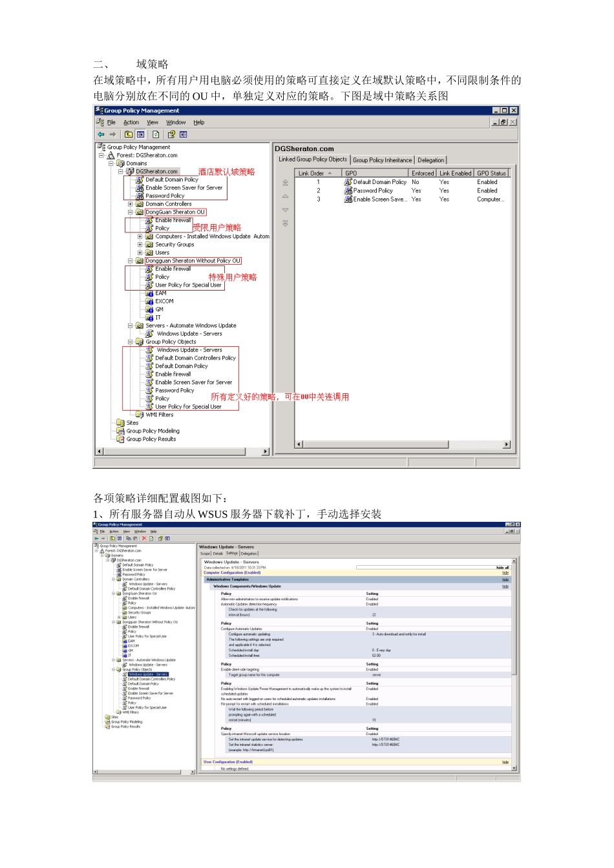614x868 pixels.
Task: Move link to top with double-up arrow
Action: click(x=285, y=183)
